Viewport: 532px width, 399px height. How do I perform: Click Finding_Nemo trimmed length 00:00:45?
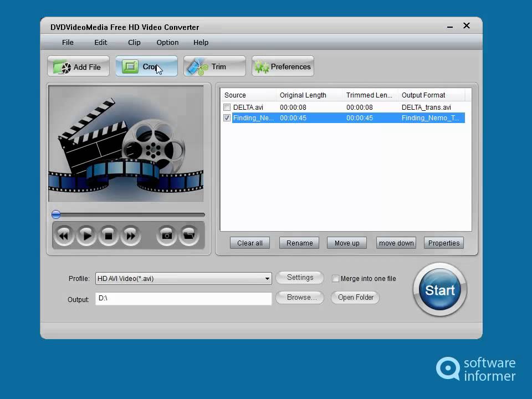[x=359, y=117]
